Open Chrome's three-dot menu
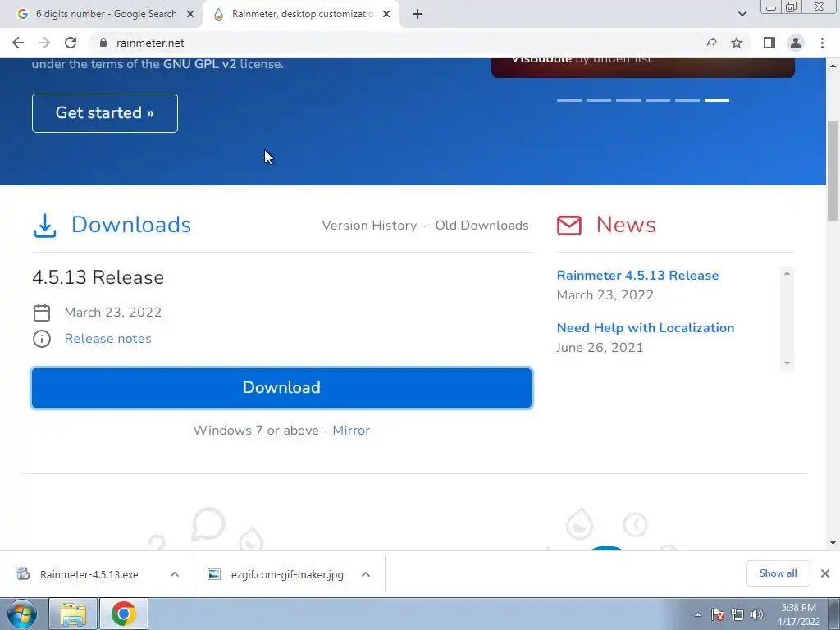The width and height of the screenshot is (840, 630). click(822, 43)
